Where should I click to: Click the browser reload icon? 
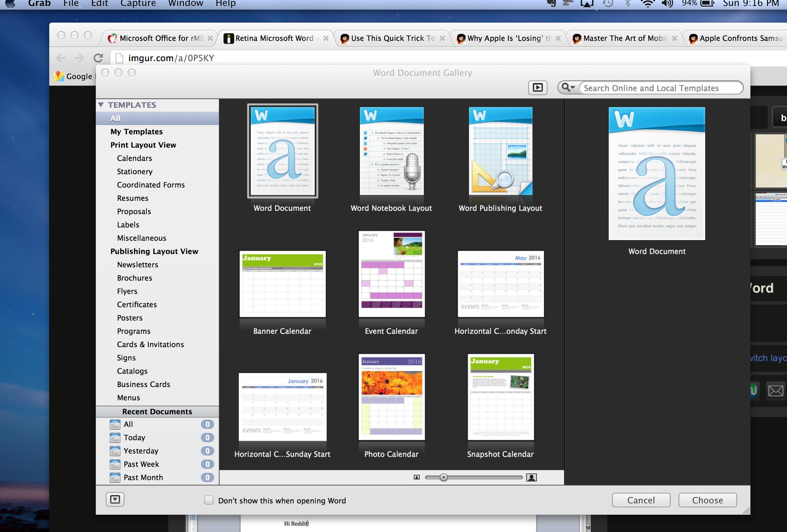point(98,58)
